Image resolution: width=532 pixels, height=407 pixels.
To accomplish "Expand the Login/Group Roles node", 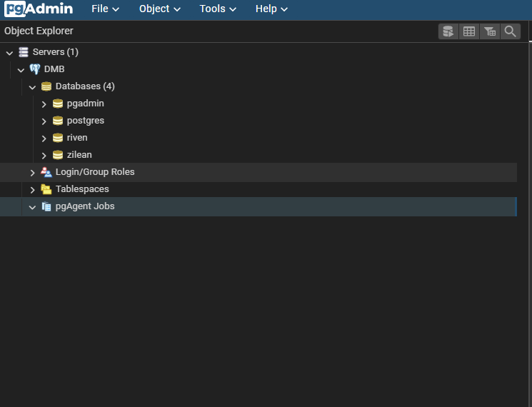I will (32, 173).
